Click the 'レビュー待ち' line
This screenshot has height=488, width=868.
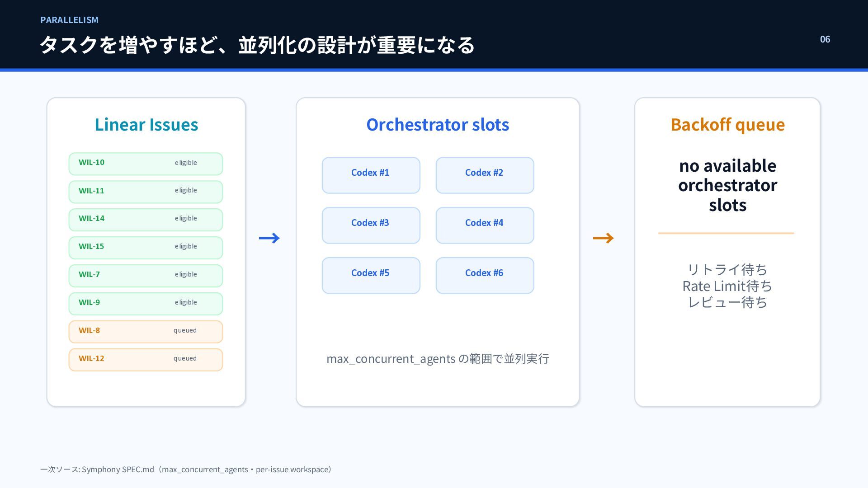727,302
